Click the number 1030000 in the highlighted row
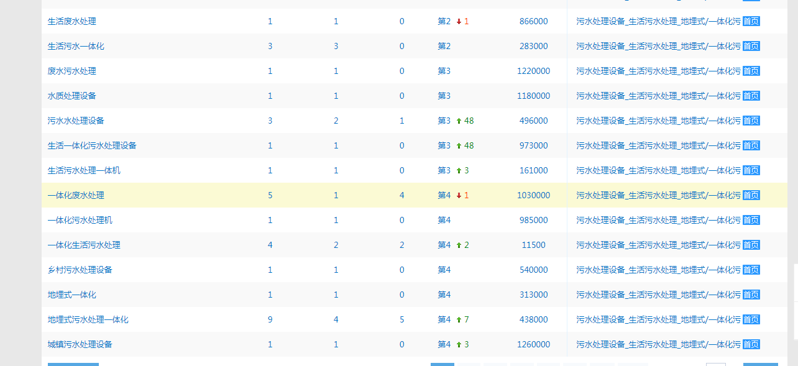798x366 pixels. point(533,195)
